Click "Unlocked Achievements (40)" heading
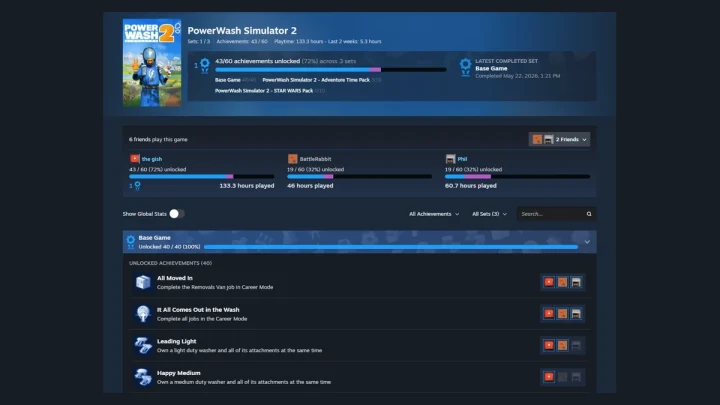The image size is (720, 405). [x=170, y=263]
